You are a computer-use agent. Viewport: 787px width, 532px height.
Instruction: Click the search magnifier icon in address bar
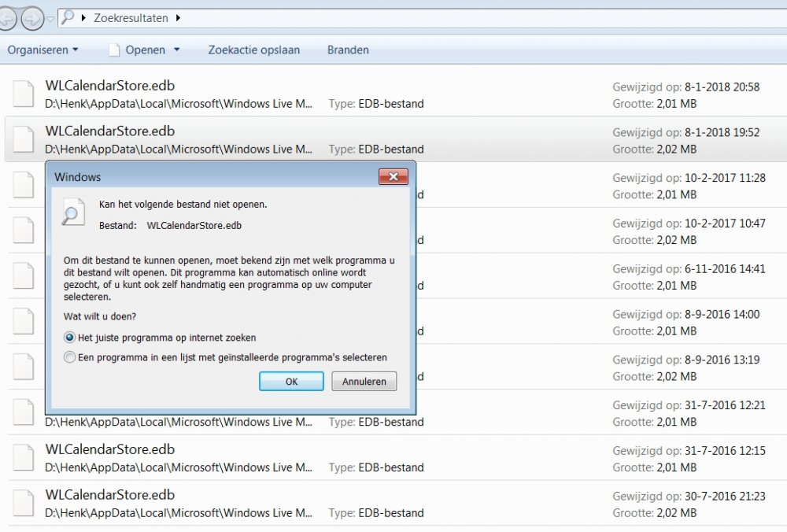[x=67, y=17]
